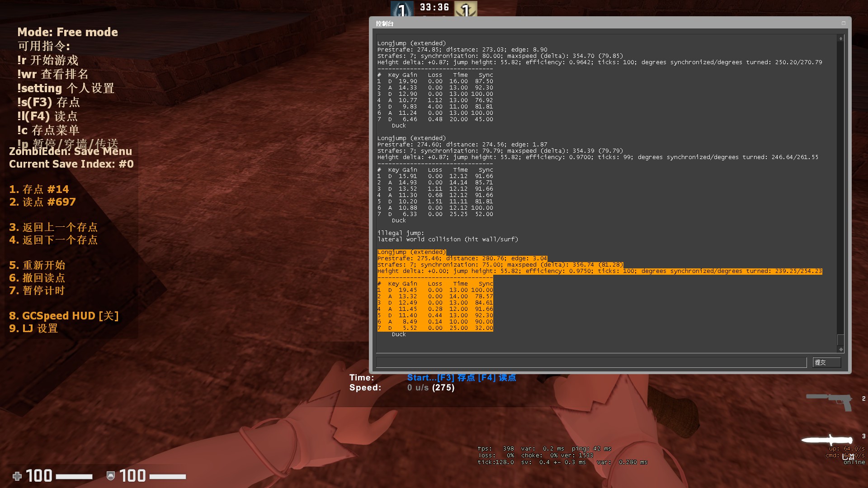Focus the console command input field
Image resolution: width=868 pixels, height=488 pixels.
(591, 362)
